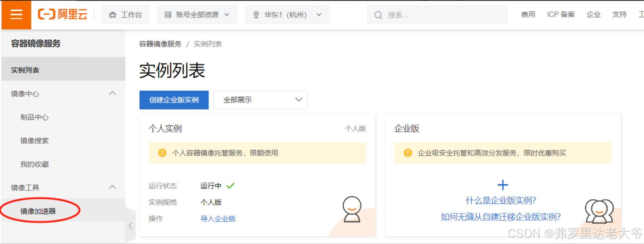Click 导入企业版 link in personal instance
Image resolution: width=644 pixels, height=244 pixels.
click(218, 219)
